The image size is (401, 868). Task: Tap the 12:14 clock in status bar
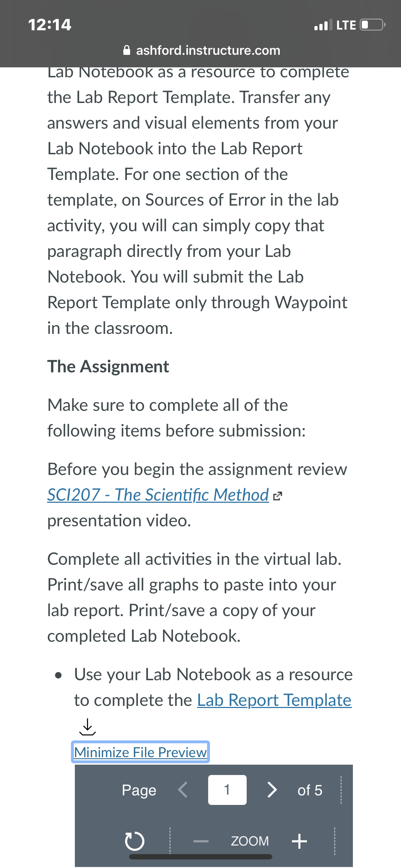50,25
